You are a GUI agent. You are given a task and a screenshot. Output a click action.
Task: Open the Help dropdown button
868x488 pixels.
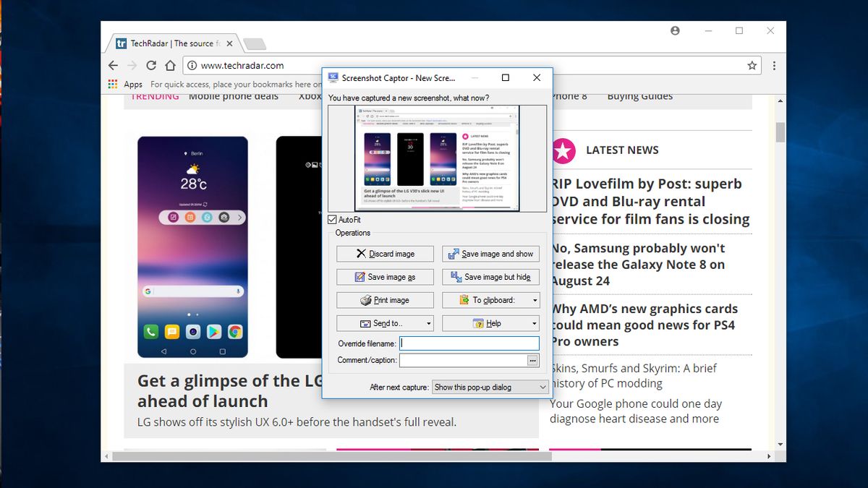(490, 323)
